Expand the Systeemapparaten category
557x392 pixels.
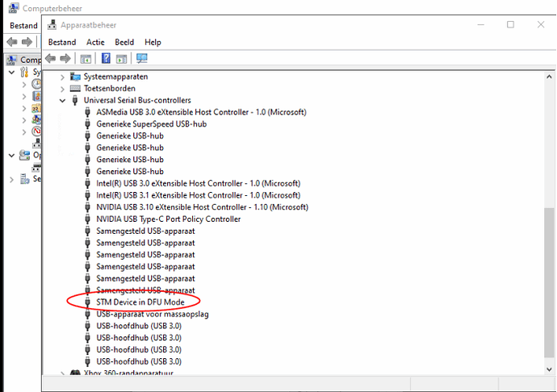coord(62,77)
